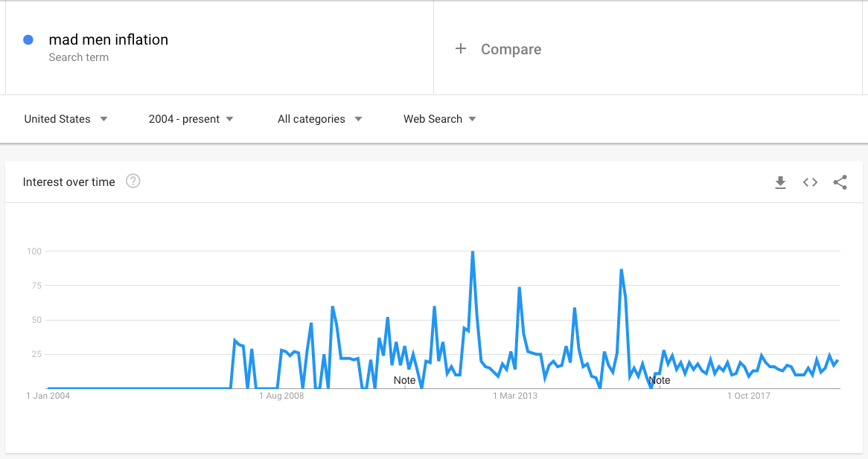Click the 1 Aug 2008 axis label
This screenshot has width=868, height=459.
point(281,396)
